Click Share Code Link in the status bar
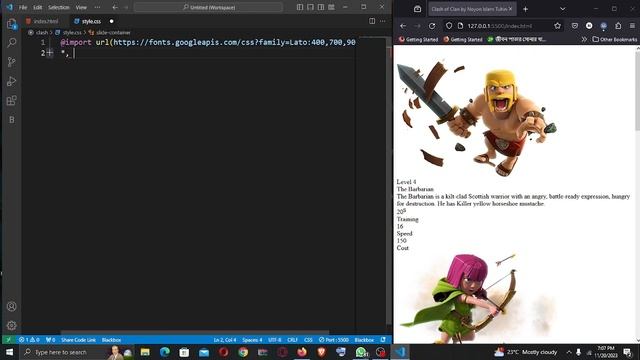 coord(78,340)
